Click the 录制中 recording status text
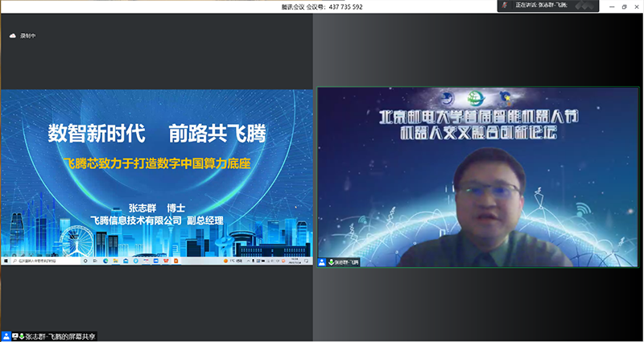 [x=28, y=36]
